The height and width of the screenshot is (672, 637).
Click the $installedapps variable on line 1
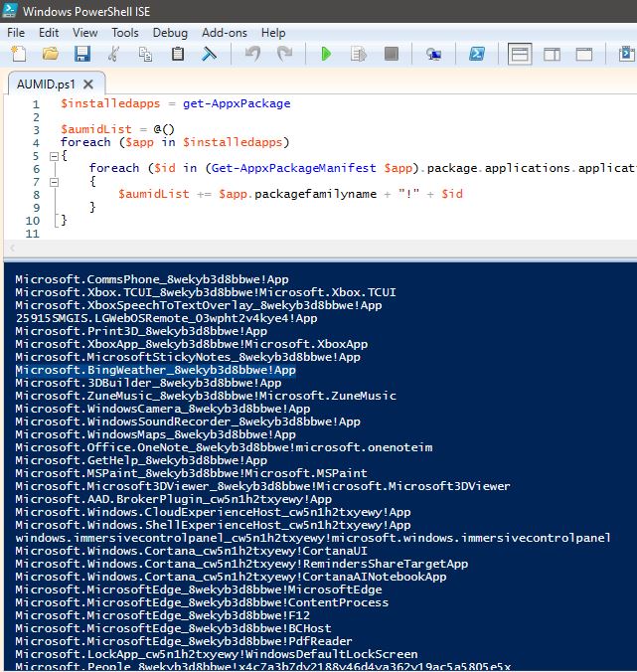pyautogui.click(x=110, y=103)
